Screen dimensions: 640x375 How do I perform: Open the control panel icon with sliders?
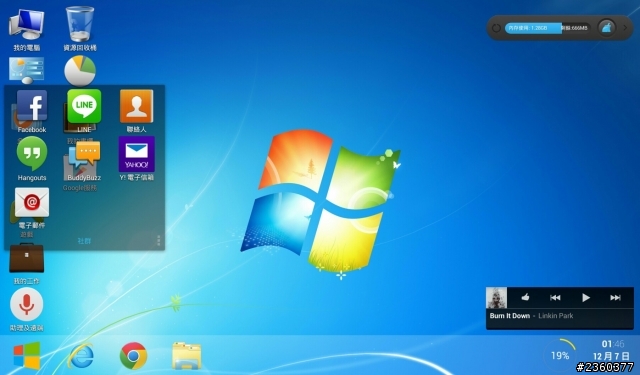pos(27,70)
